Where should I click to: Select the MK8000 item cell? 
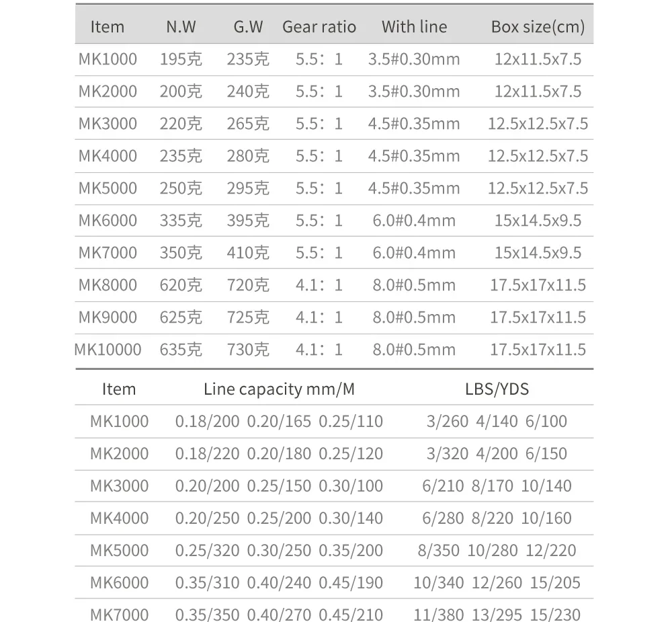tap(108, 285)
